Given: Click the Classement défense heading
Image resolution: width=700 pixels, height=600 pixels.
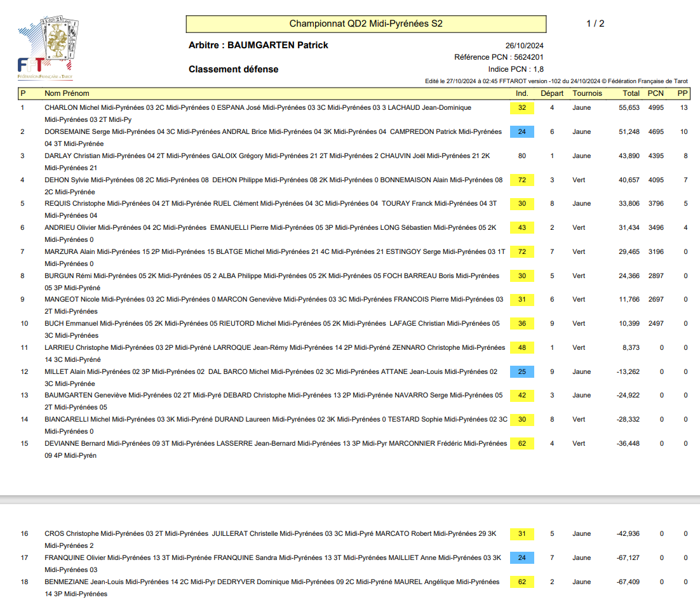Looking at the screenshot, I should coord(233,69).
